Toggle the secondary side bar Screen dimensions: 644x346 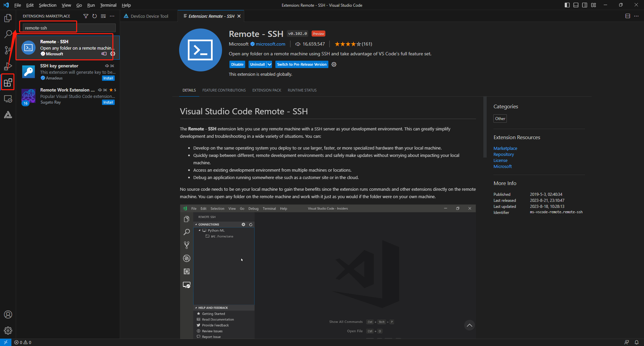585,5
